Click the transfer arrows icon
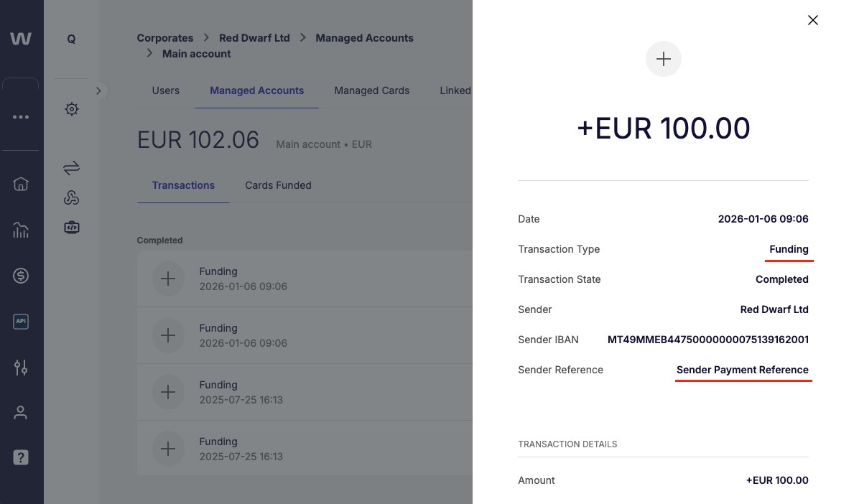 pyautogui.click(x=71, y=168)
